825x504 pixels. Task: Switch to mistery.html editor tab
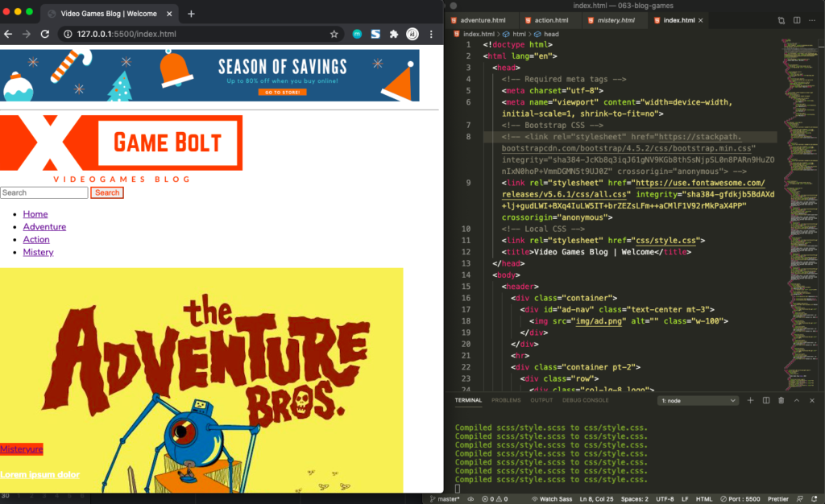pyautogui.click(x=616, y=20)
